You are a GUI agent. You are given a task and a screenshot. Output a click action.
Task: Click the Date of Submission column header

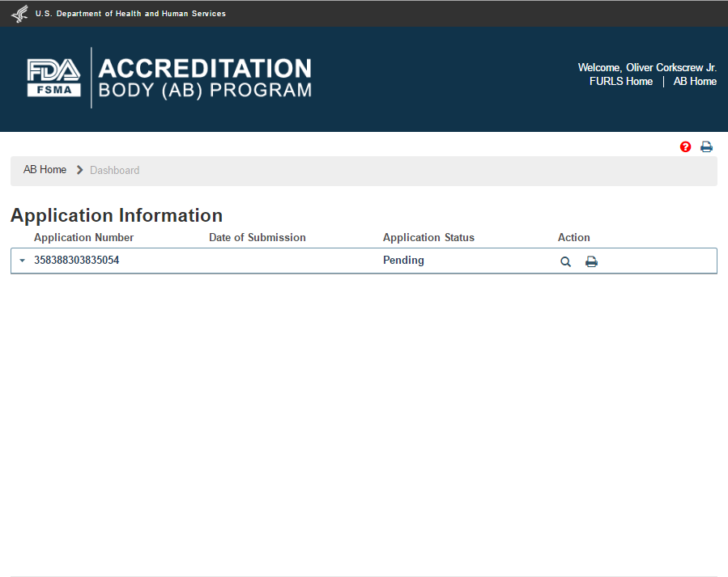[257, 237]
